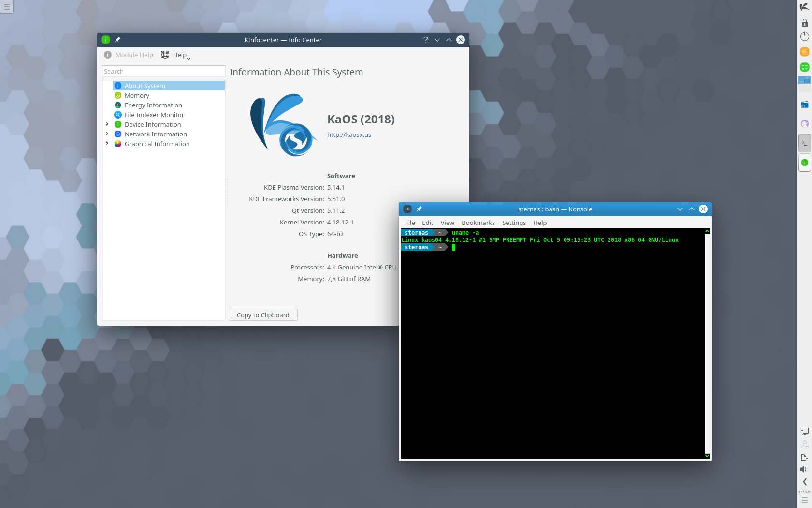This screenshot has width=812, height=508.
Task: Click Copy to Clipboard button
Action: pos(263,315)
